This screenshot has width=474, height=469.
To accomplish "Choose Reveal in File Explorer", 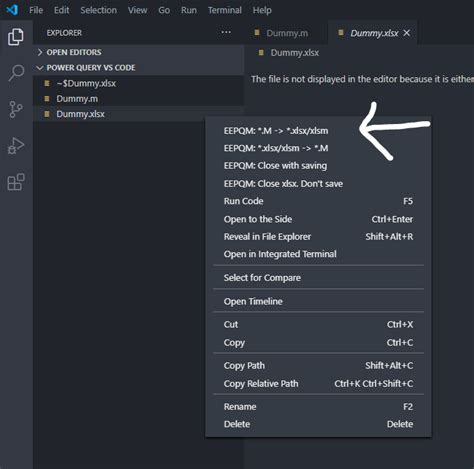I will (x=318, y=237).
